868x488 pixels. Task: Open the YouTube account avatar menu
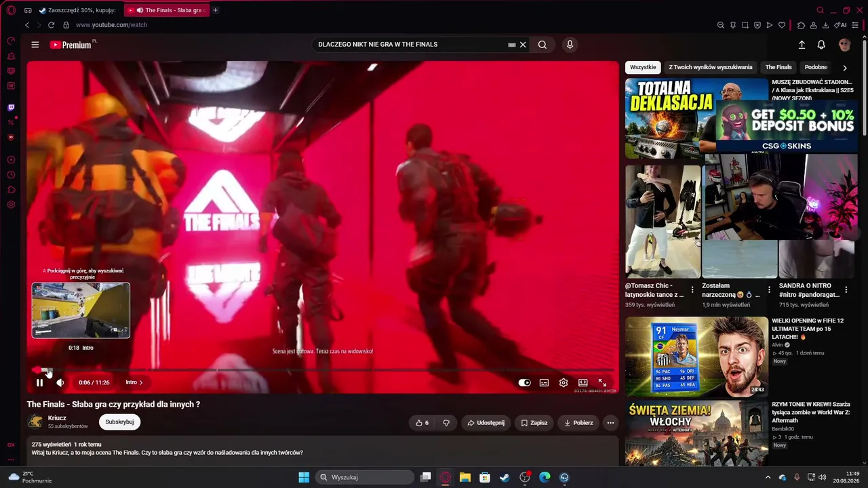[845, 45]
